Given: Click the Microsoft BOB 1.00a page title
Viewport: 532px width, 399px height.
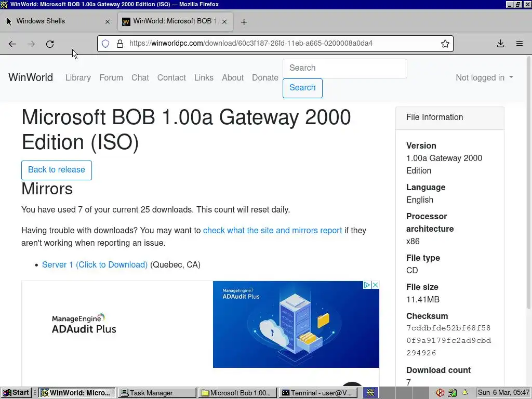Looking at the screenshot, I should pos(186,129).
